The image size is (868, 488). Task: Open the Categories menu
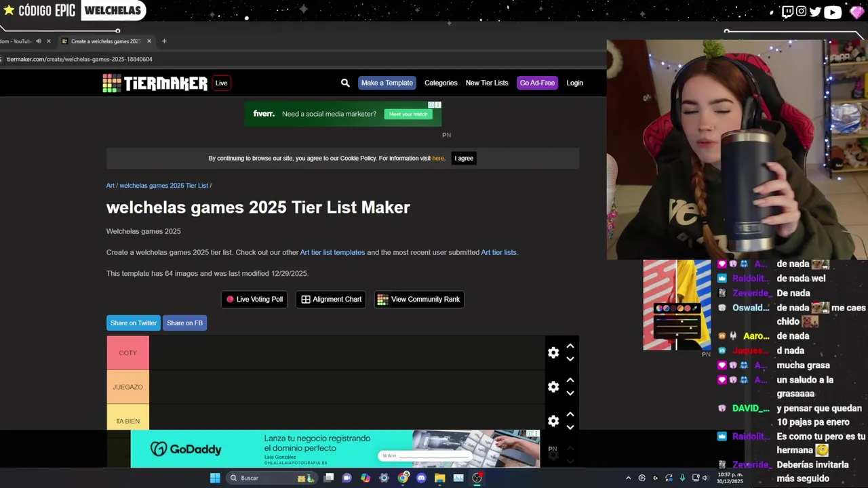pos(441,83)
